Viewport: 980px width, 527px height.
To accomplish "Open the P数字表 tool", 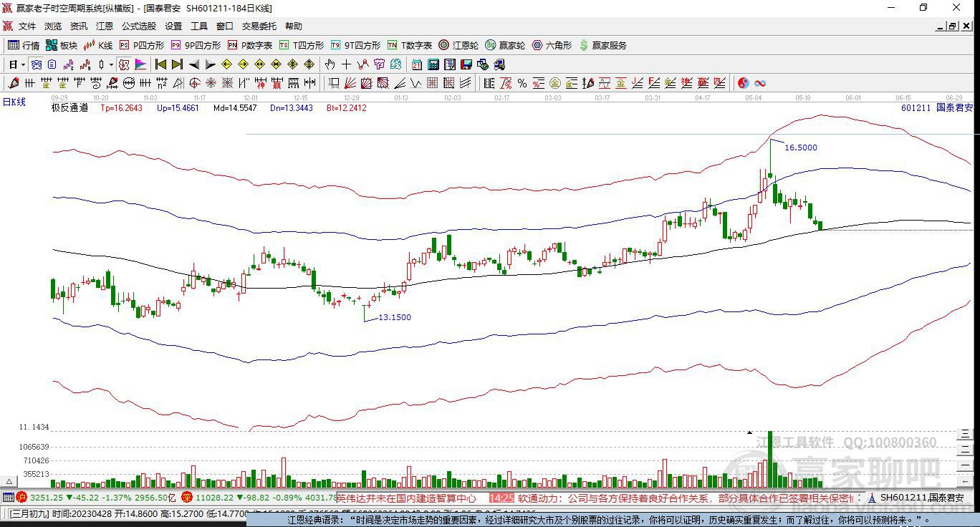I will [x=250, y=45].
